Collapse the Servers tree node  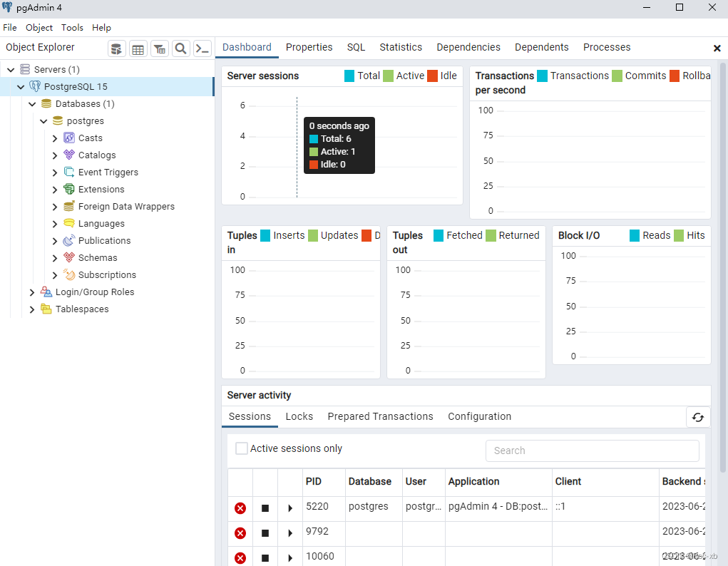coord(11,70)
